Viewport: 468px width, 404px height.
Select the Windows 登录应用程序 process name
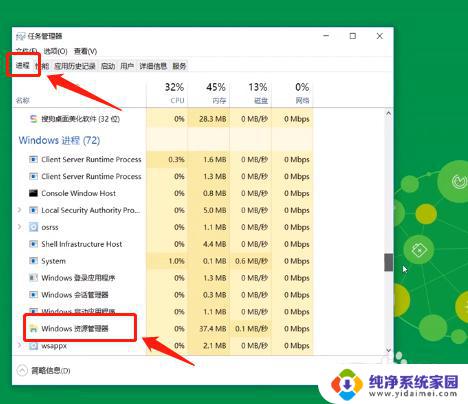click(78, 278)
